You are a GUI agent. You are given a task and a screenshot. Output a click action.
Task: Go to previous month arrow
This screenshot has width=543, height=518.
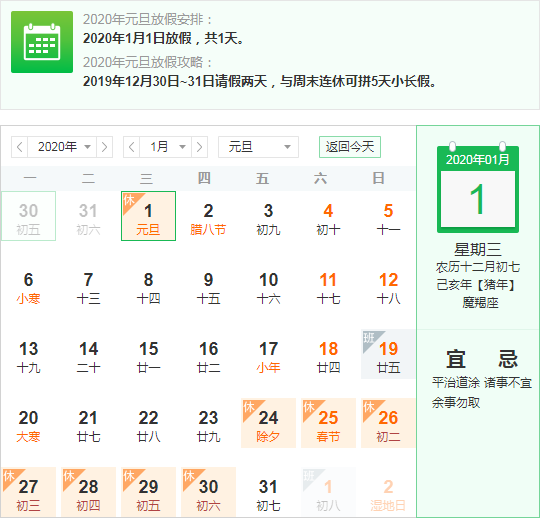[x=132, y=147]
